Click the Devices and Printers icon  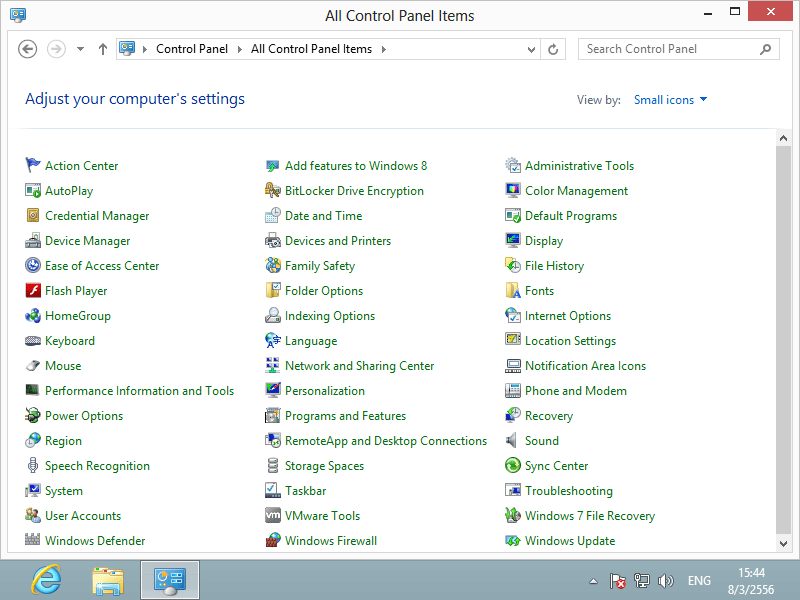[273, 240]
